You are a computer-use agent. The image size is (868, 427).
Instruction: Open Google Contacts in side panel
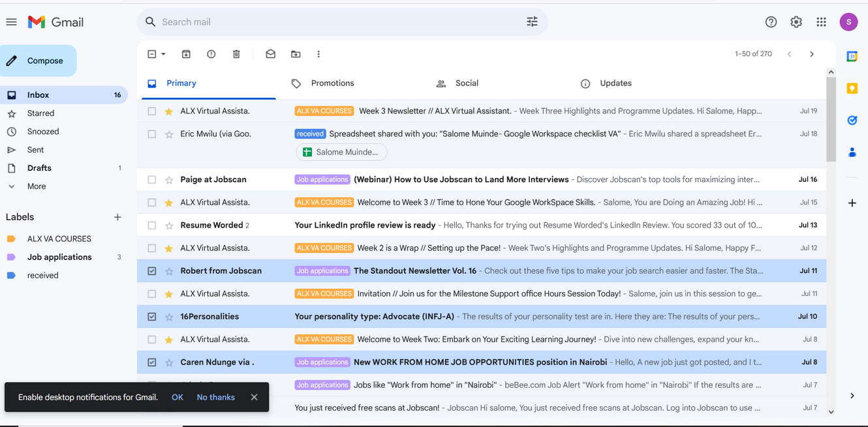click(852, 152)
